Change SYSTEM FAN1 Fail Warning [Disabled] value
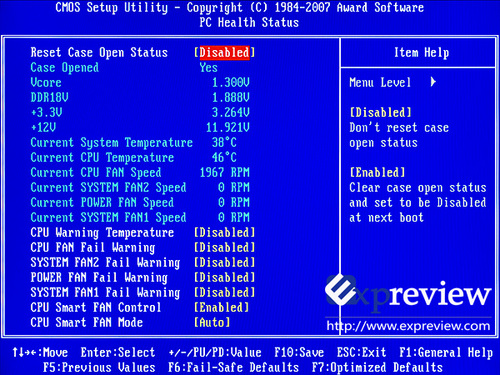This screenshot has height=375, width=500. point(225,293)
